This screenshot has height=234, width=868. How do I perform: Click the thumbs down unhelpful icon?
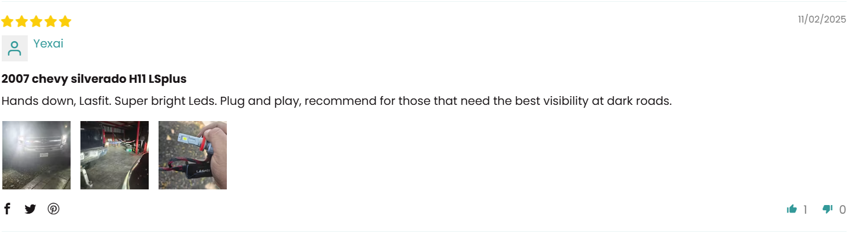point(827,209)
